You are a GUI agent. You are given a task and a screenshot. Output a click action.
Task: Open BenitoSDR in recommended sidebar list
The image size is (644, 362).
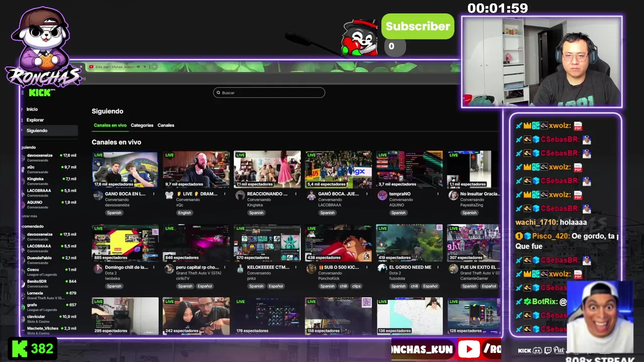(x=49, y=284)
